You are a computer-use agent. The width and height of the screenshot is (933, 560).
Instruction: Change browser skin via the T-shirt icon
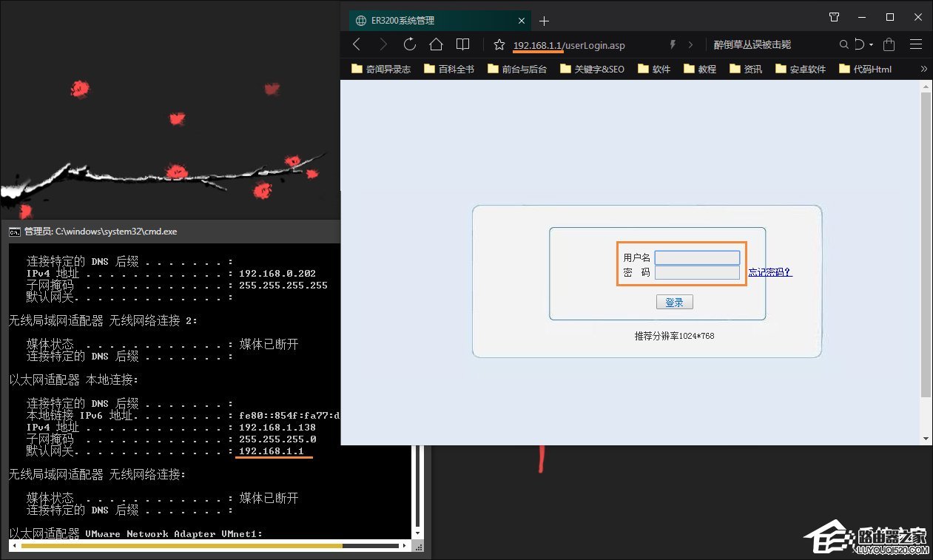click(x=834, y=16)
